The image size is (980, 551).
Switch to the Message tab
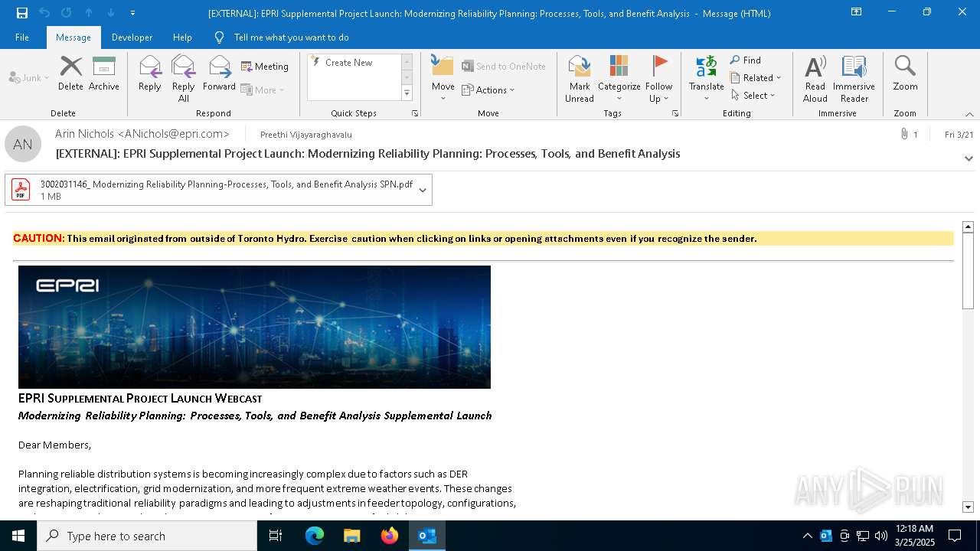(x=73, y=37)
